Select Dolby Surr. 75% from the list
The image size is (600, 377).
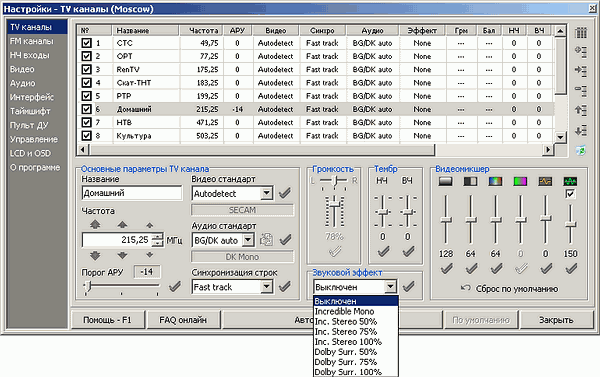tap(346, 362)
